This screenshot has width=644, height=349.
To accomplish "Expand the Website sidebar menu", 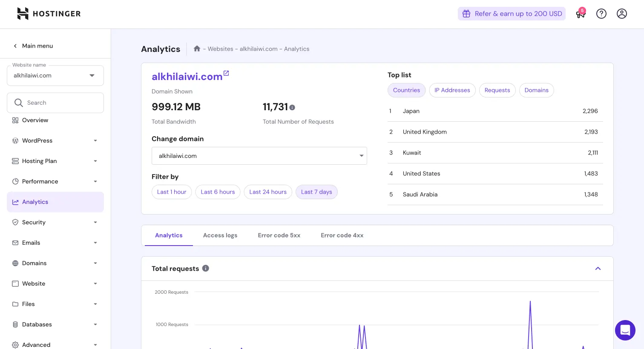I will click(x=95, y=283).
